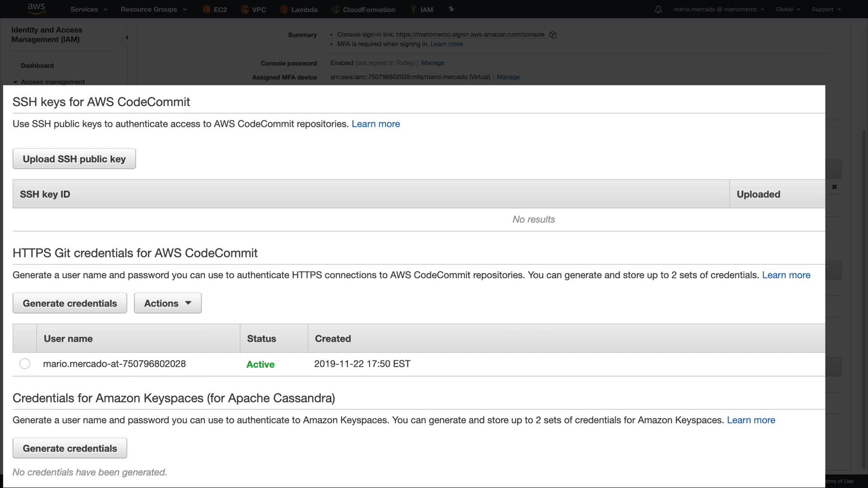
Task: Open the Lambda service shortcut
Action: click(x=299, y=9)
